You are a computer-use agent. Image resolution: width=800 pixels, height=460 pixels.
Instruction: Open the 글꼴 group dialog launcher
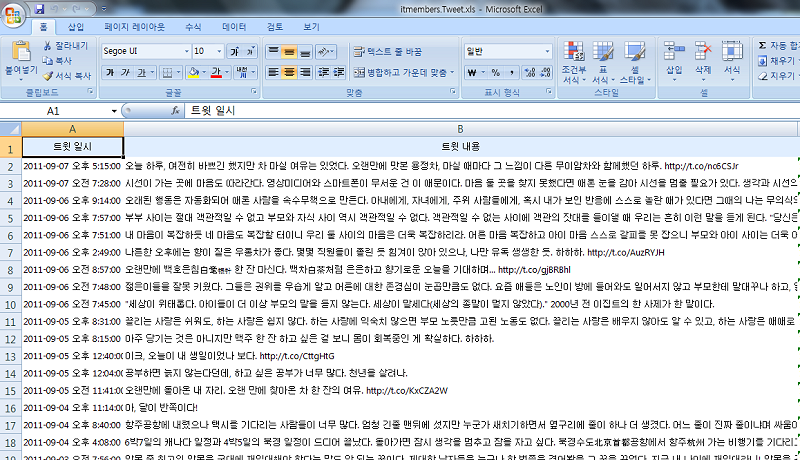(254, 91)
